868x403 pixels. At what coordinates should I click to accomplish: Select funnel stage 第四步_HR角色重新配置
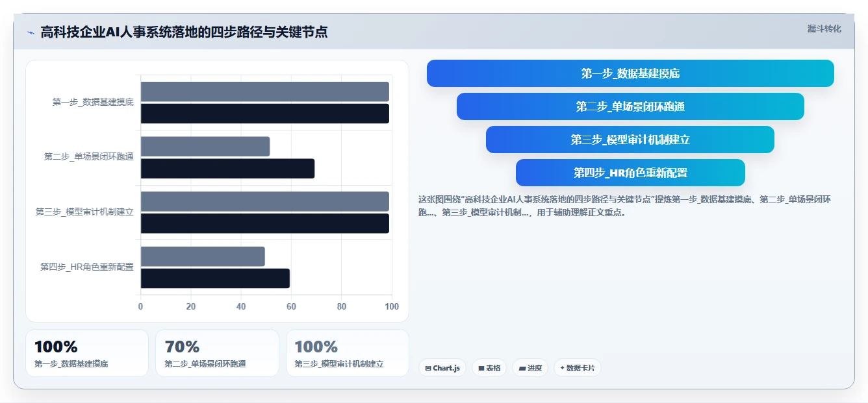630,173
